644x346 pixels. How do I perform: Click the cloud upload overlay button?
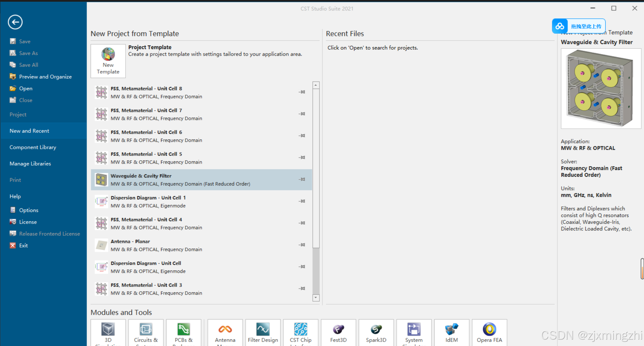pyautogui.click(x=579, y=26)
